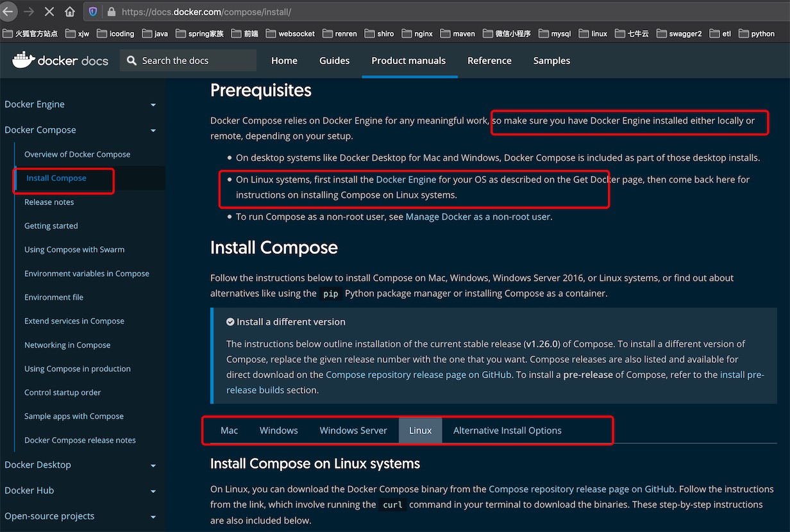
Task: Open Install Compose sidebar item
Action: pyautogui.click(x=56, y=178)
